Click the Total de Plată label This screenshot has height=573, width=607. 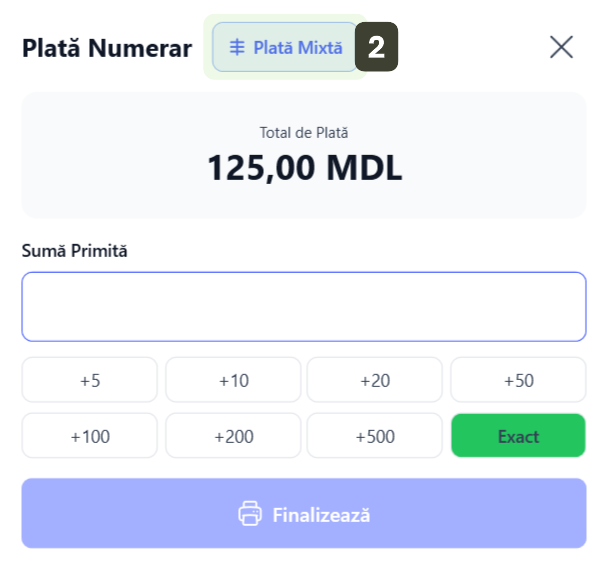click(304, 132)
